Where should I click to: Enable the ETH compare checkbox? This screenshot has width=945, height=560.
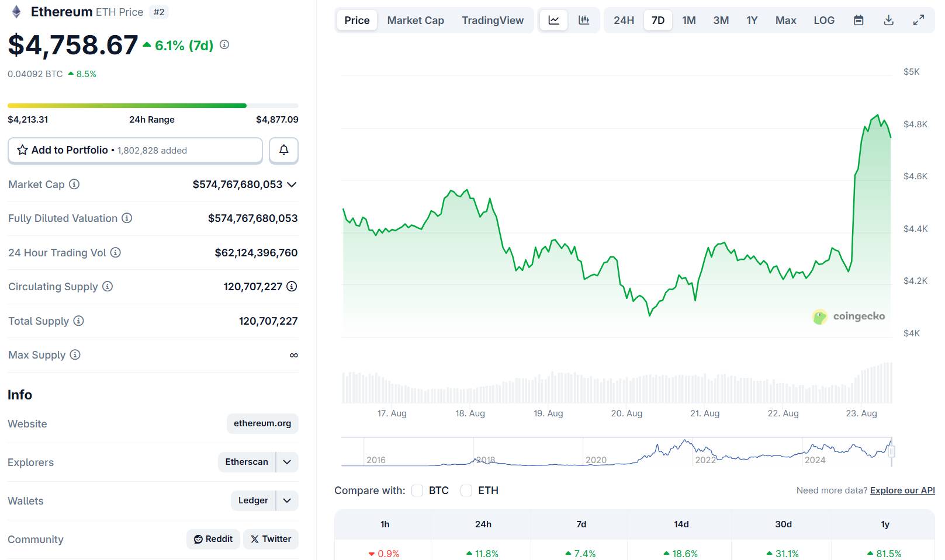pos(466,491)
